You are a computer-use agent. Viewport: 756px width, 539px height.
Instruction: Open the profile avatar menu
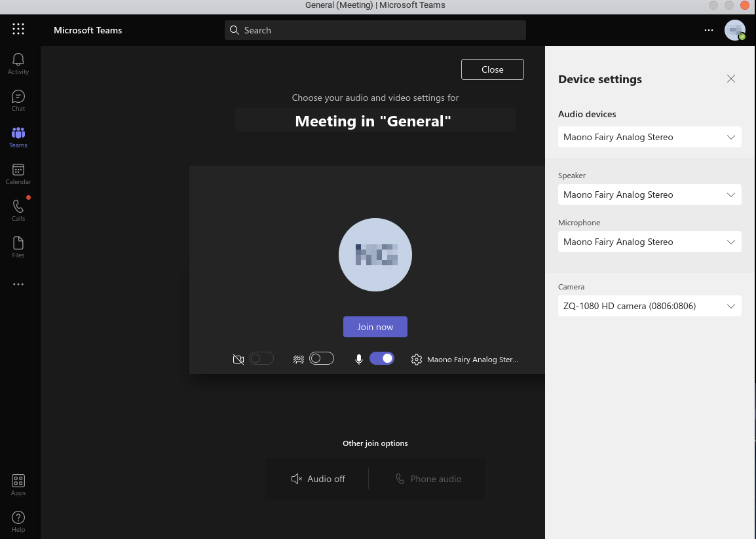point(735,30)
